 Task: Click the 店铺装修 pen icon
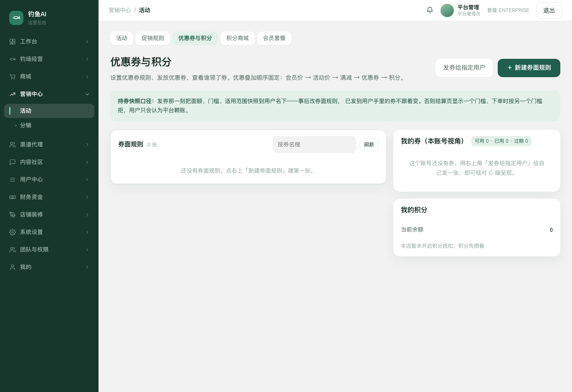[13, 215]
